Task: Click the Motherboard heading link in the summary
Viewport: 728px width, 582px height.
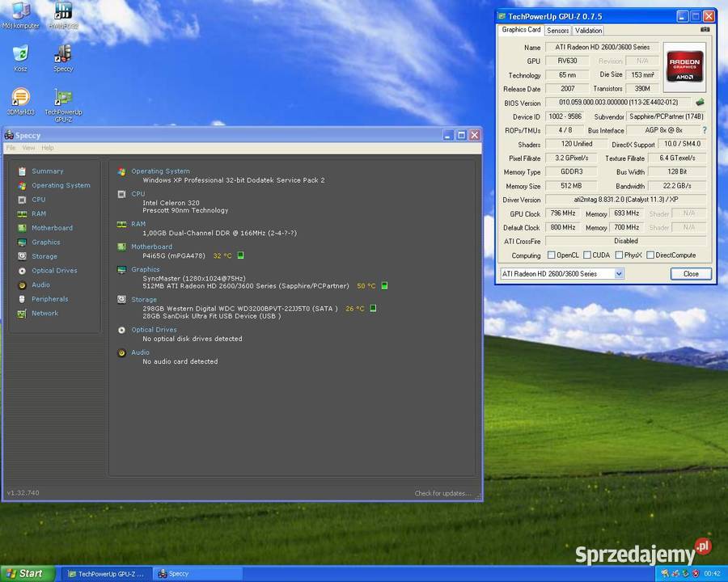Action: (151, 247)
